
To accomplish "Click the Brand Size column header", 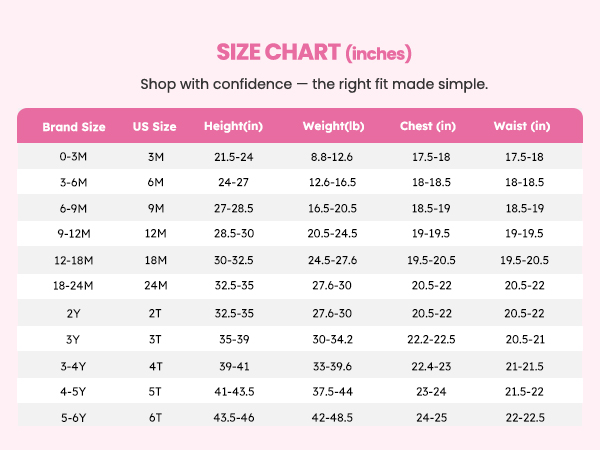I will [74, 127].
